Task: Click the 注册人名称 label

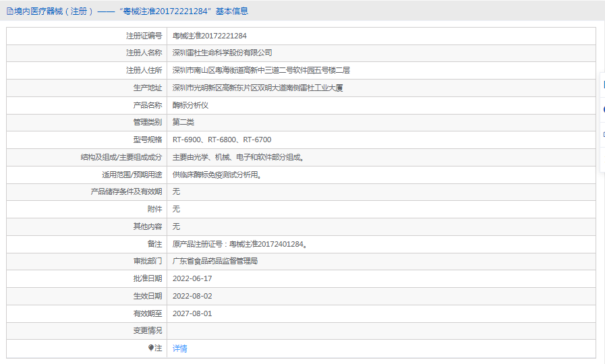Action: tap(144, 53)
